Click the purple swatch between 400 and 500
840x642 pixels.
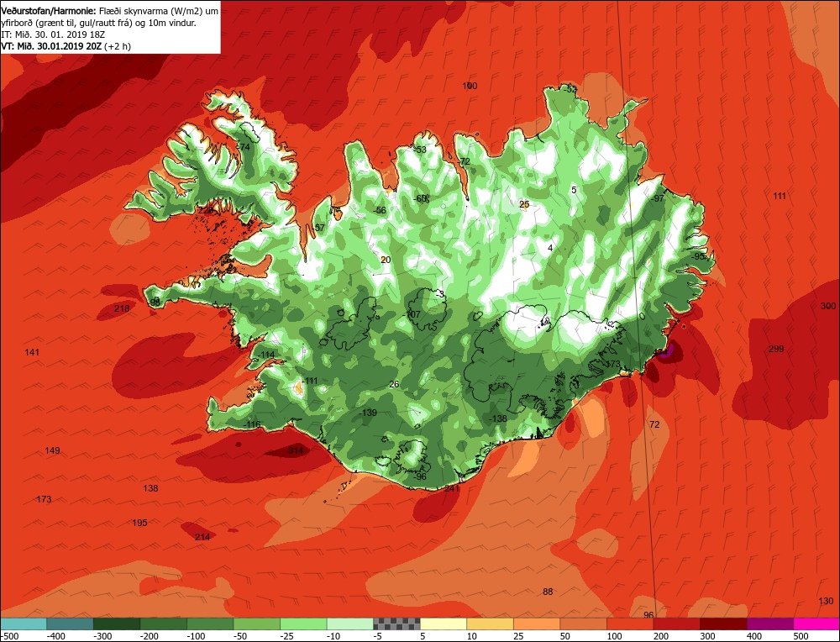coord(769,624)
